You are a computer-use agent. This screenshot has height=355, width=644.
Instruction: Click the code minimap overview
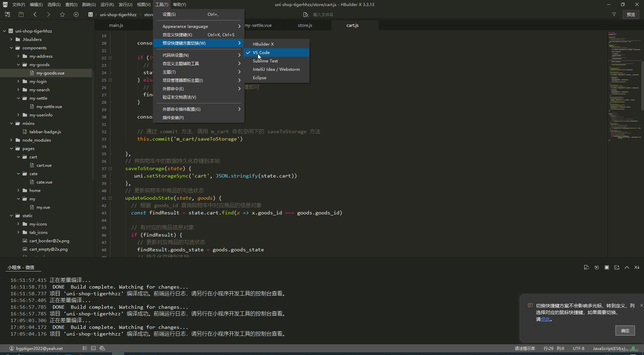pos(624,87)
